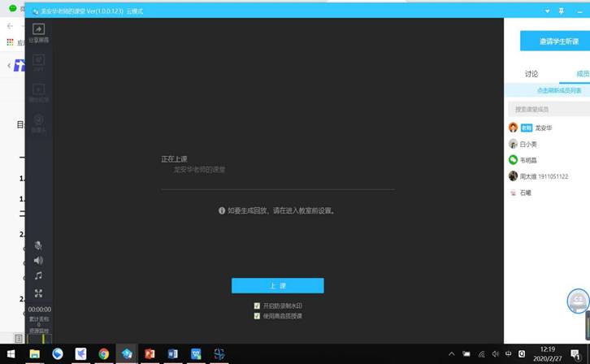
Task: Switch to the 讨论 tab
Action: tap(531, 74)
